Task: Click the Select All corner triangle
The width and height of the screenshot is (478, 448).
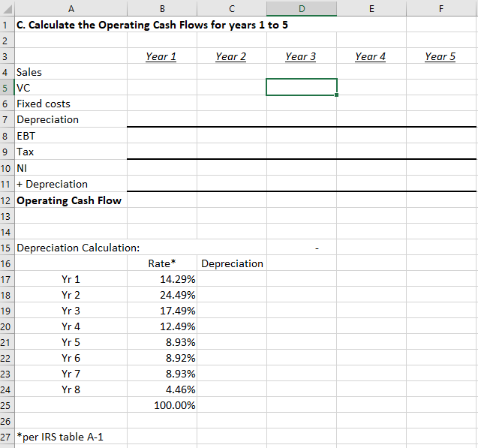Action: (7, 8)
